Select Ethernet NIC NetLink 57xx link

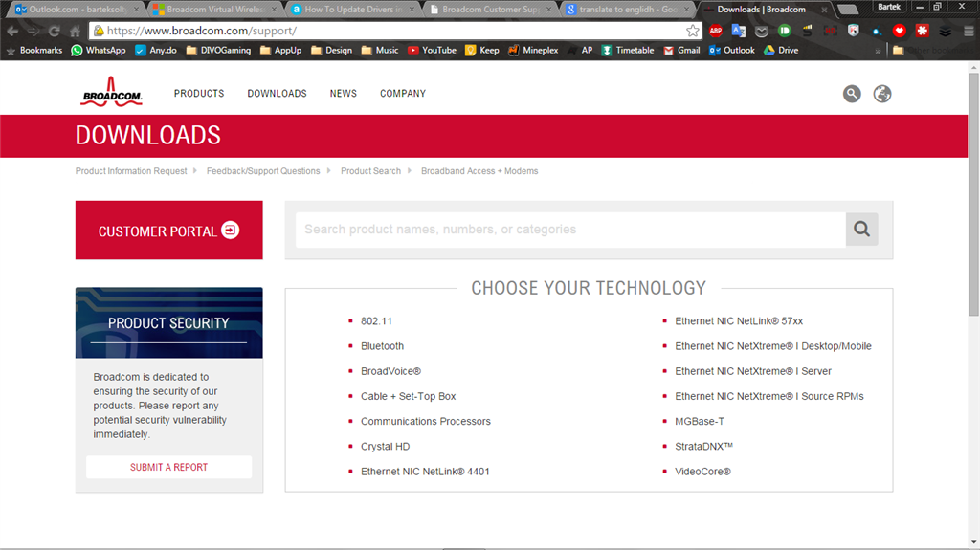coord(739,321)
